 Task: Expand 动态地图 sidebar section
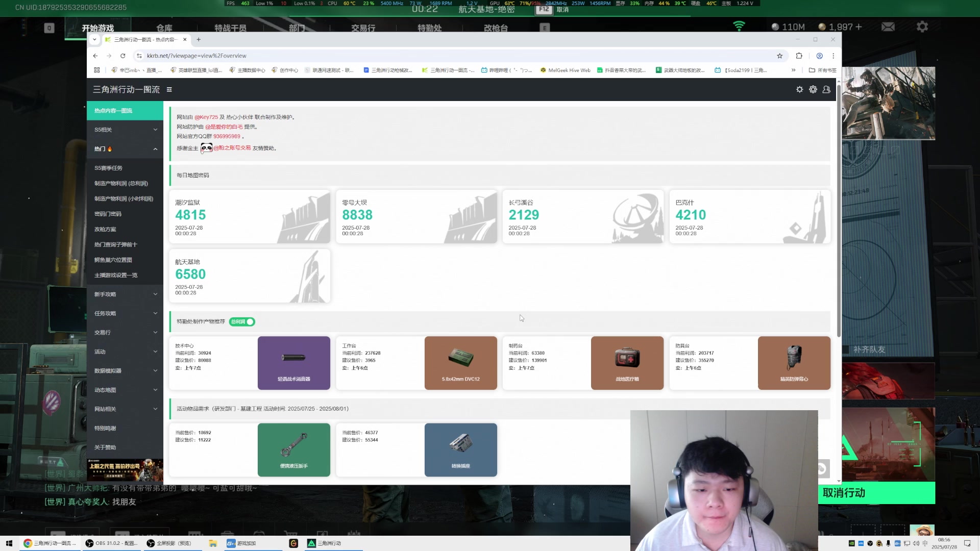pos(125,390)
